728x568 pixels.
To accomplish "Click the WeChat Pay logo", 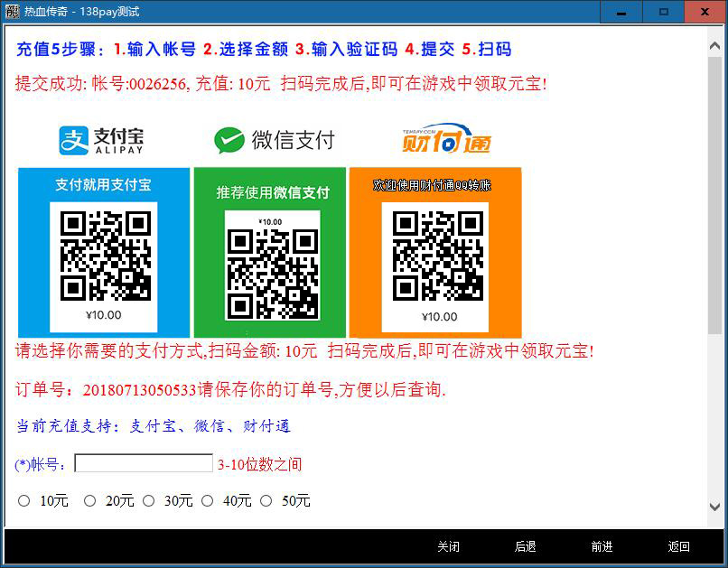I will click(274, 140).
